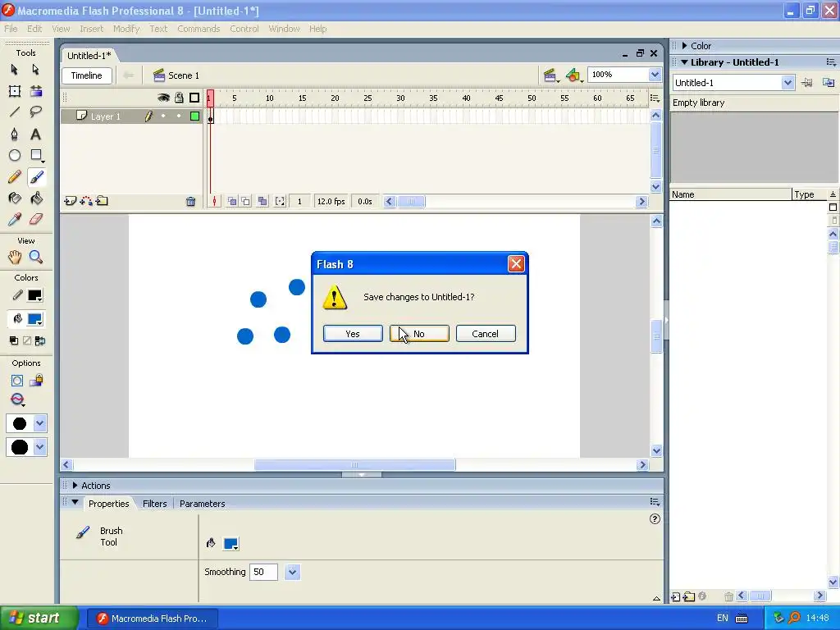The height and width of the screenshot is (630, 840).
Task: Toggle show all layers as outlines
Action: (194, 98)
